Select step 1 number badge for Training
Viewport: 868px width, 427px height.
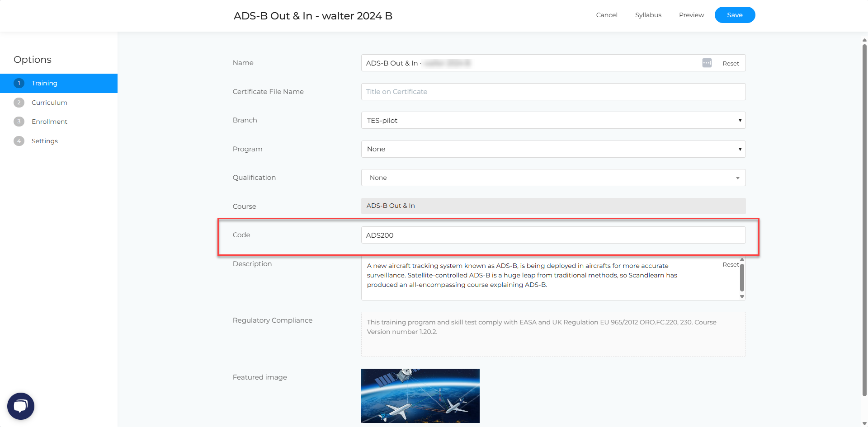click(x=19, y=83)
